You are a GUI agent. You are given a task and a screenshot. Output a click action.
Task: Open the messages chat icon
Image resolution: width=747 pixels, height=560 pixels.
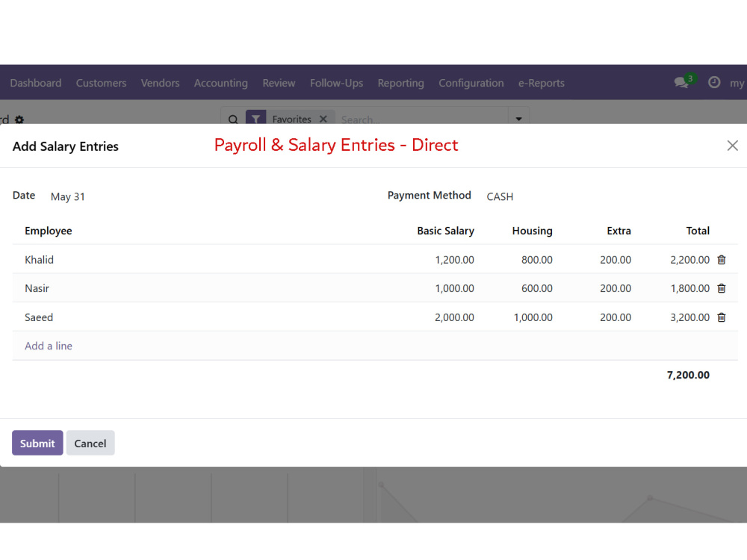pyautogui.click(x=681, y=82)
